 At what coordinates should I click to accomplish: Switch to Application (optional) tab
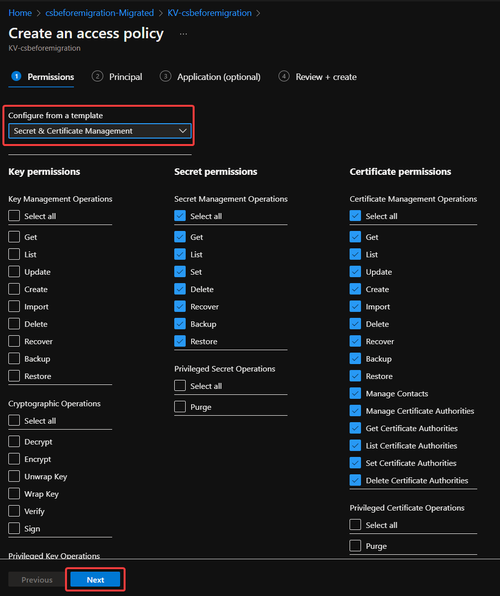click(x=210, y=77)
